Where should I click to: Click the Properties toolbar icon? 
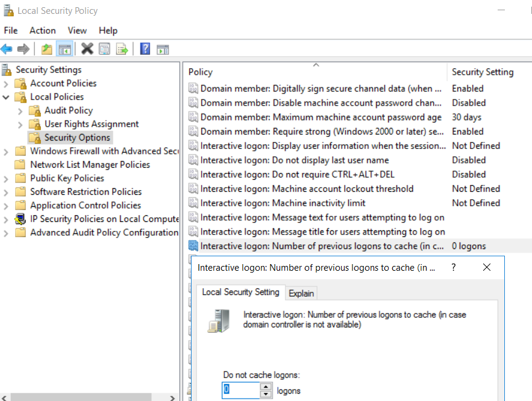point(104,48)
